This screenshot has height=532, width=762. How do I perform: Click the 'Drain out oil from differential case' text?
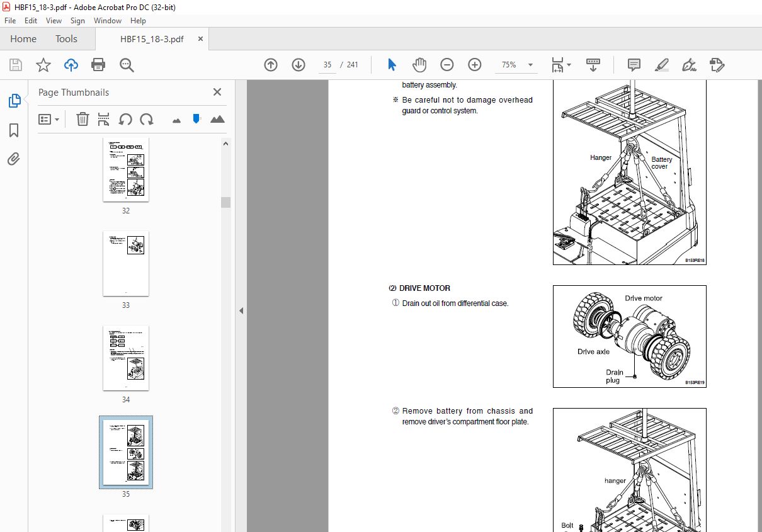tap(455, 303)
